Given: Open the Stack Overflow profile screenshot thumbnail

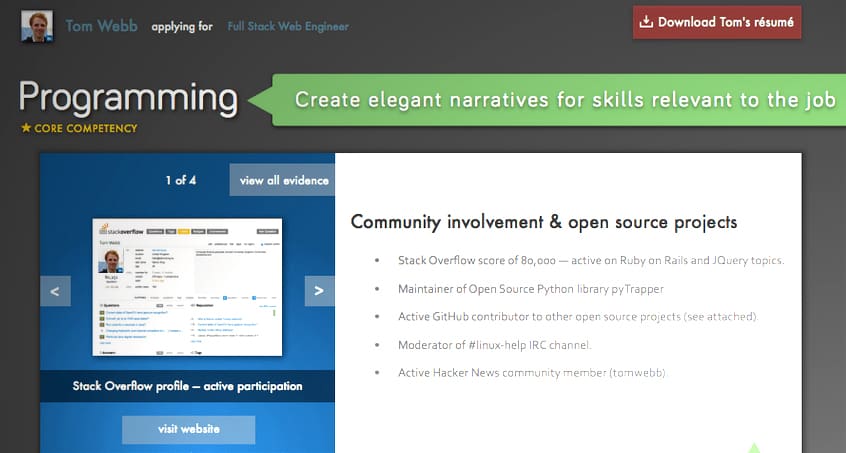Looking at the screenshot, I should coord(187,287).
